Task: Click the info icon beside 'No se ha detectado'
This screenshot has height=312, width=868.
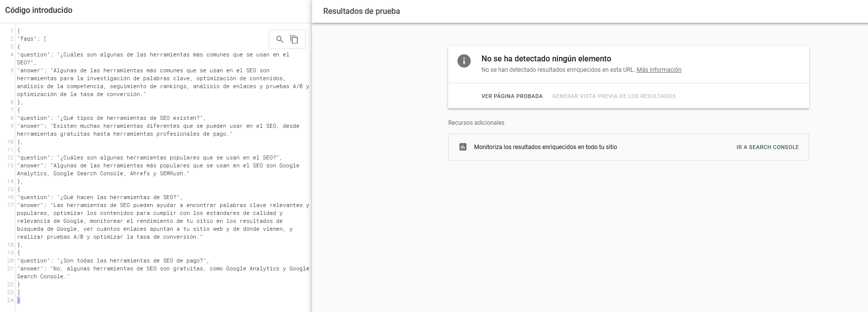Action: (464, 61)
